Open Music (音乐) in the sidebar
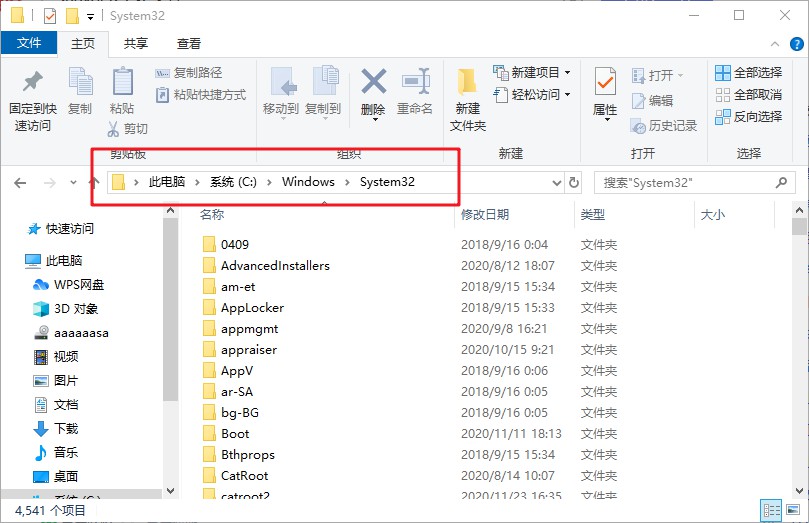The height and width of the screenshot is (523, 809). pos(56,452)
